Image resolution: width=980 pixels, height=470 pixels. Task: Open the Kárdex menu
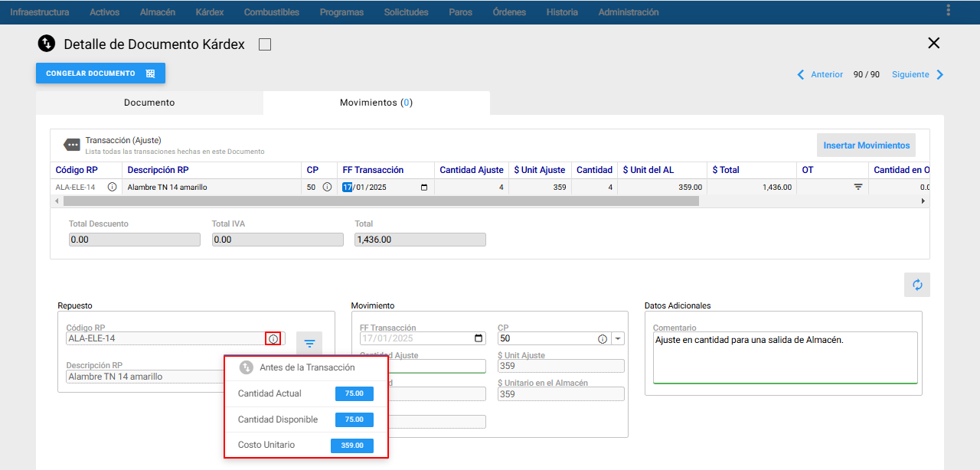[x=210, y=12]
